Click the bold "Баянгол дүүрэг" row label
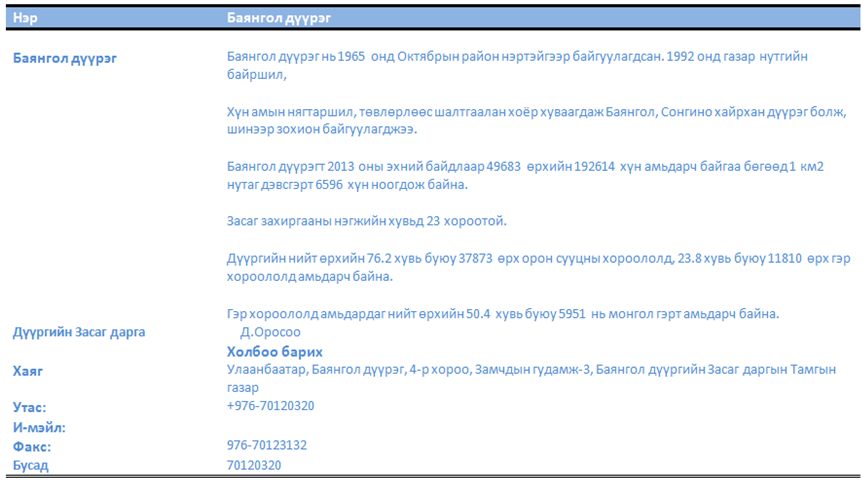 [65, 58]
